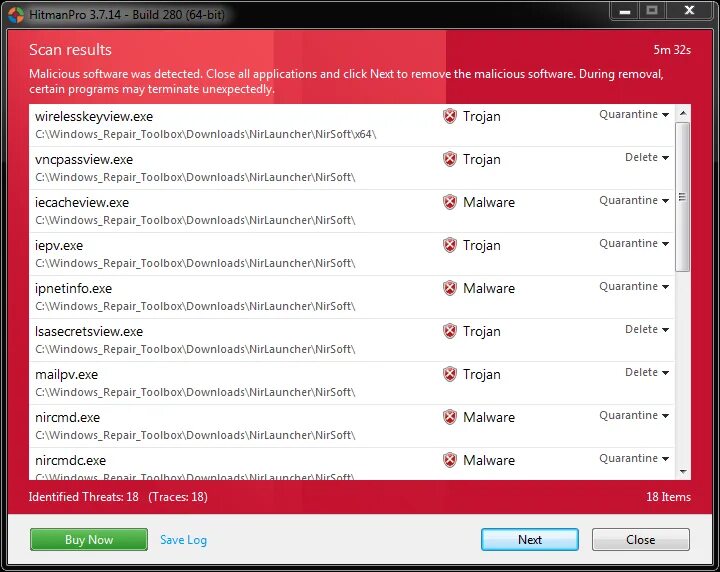Click the scroll down arrow of results list
This screenshot has width=720, height=572.
coord(683,472)
